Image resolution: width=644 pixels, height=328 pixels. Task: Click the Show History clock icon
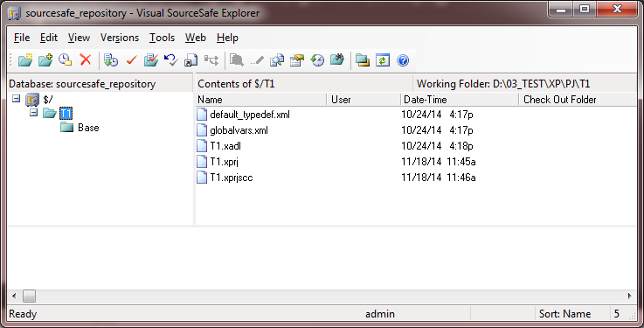pos(317,60)
